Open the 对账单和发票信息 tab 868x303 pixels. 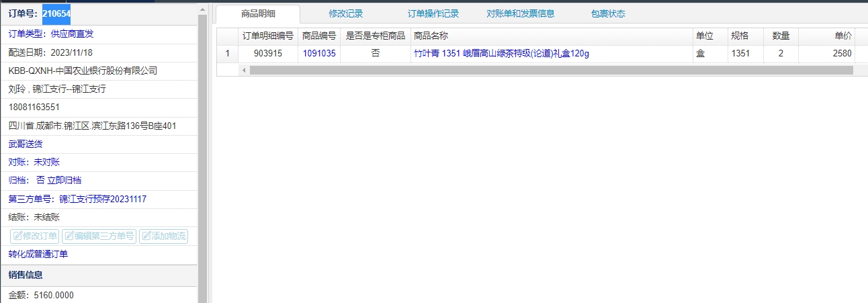pyautogui.click(x=521, y=13)
